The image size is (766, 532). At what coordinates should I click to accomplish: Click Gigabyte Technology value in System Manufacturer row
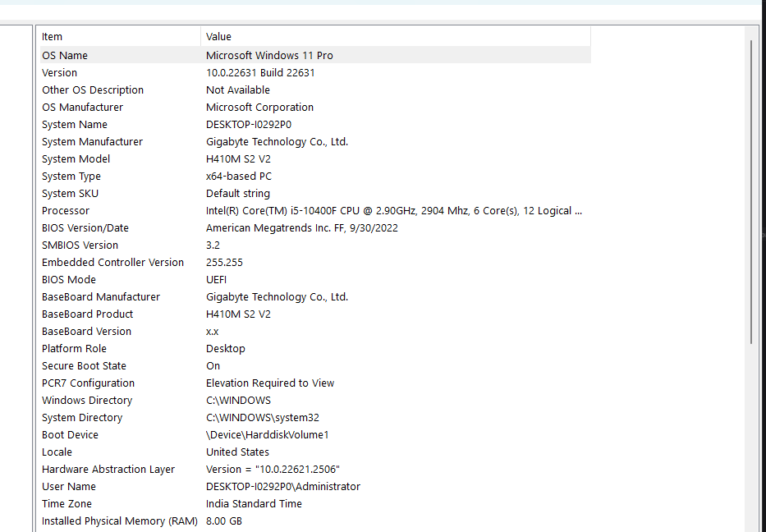[277, 142]
